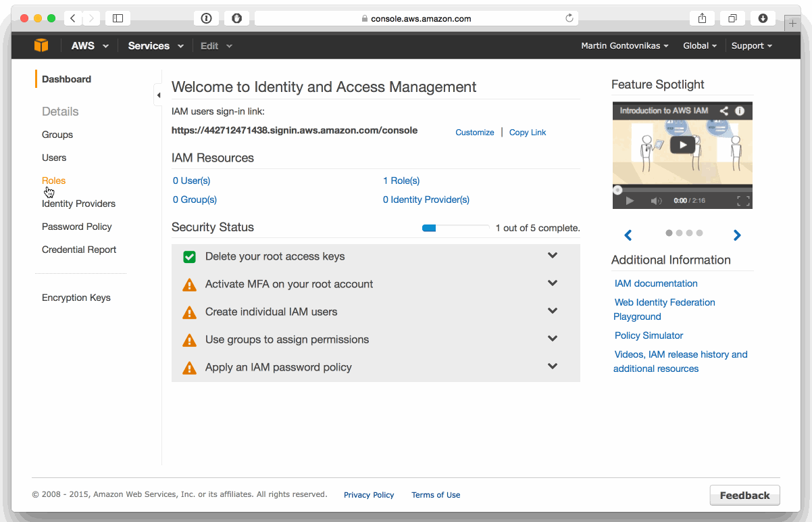Viewport: 812px width, 522px height.
Task: Open Password Policy in the sidebar
Action: (77, 227)
